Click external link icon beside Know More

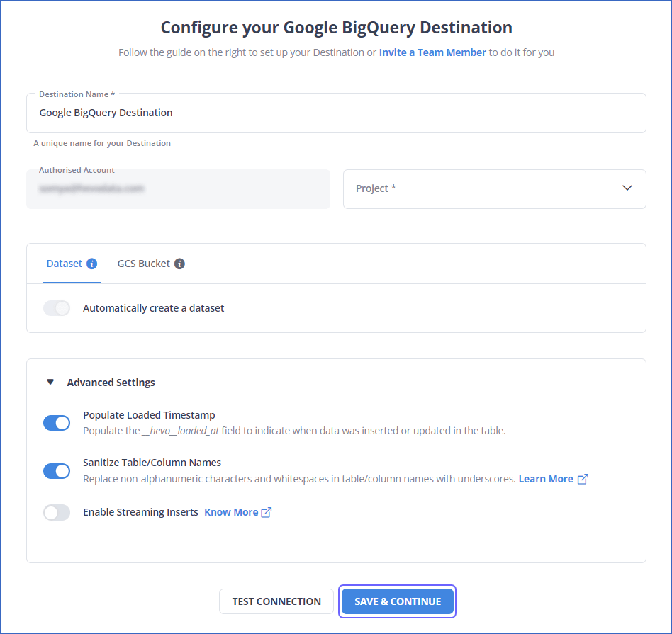[x=266, y=512]
